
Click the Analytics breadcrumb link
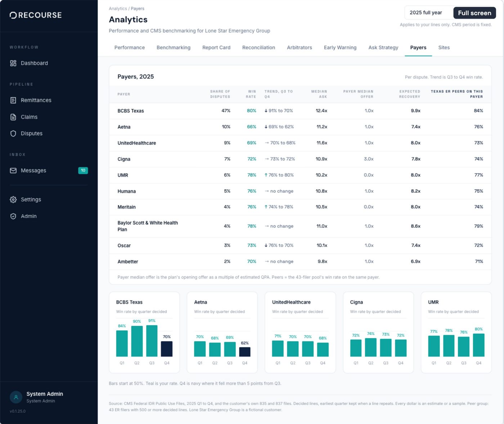coord(118,9)
